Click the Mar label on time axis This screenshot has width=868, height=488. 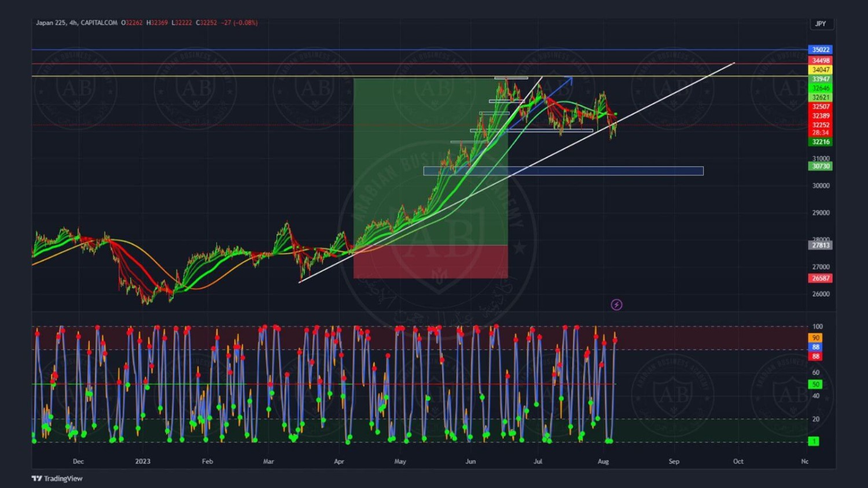(268, 461)
